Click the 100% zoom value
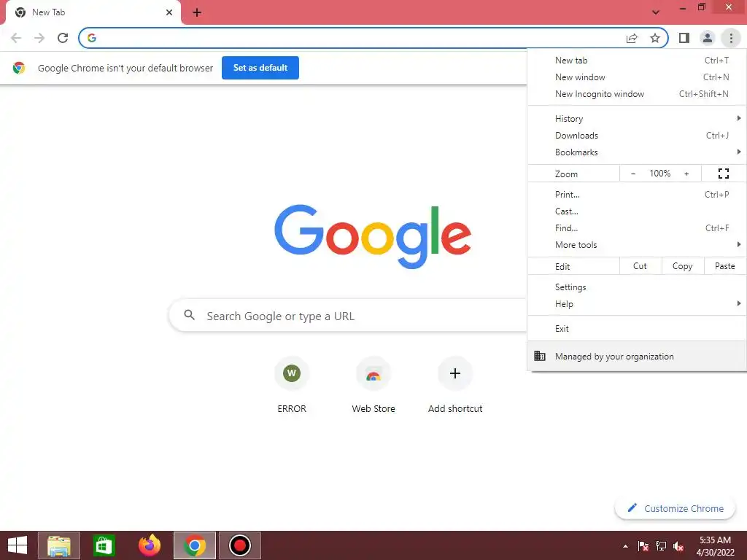The width and height of the screenshot is (747, 560). coord(659,174)
